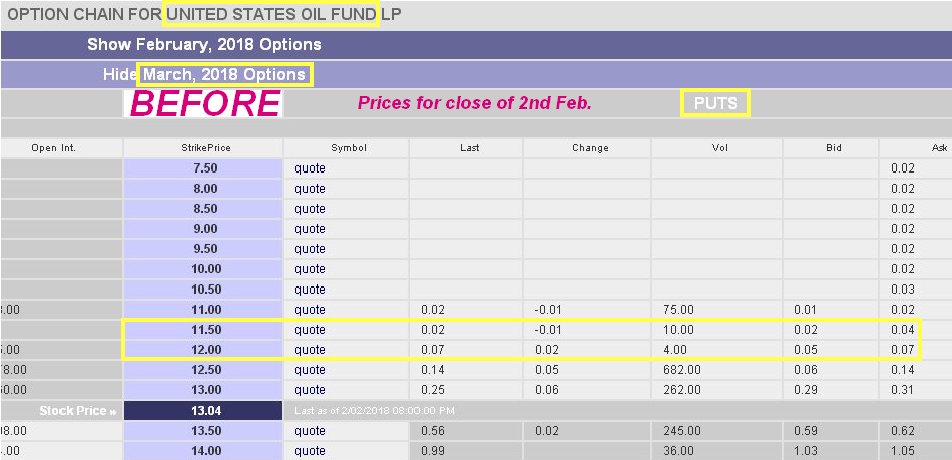The width and height of the screenshot is (952, 460).
Task: Open quote link for 13.50 strike
Action: tap(310, 431)
